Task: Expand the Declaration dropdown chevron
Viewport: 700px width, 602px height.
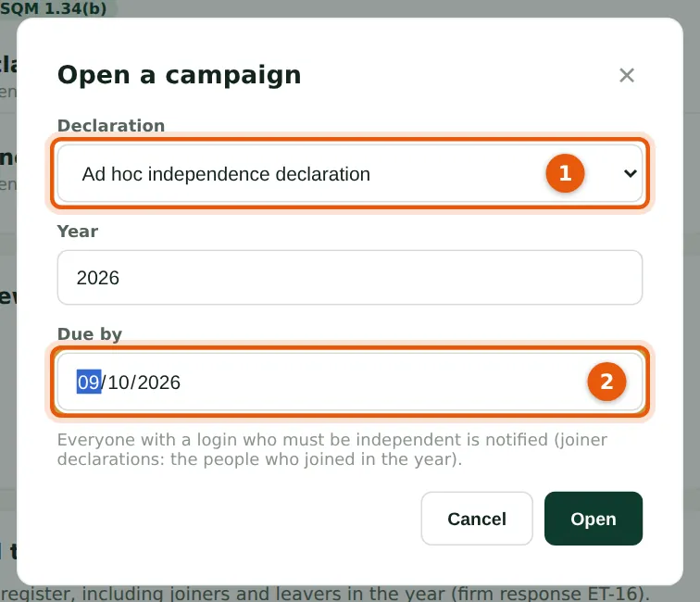Action: [630, 173]
